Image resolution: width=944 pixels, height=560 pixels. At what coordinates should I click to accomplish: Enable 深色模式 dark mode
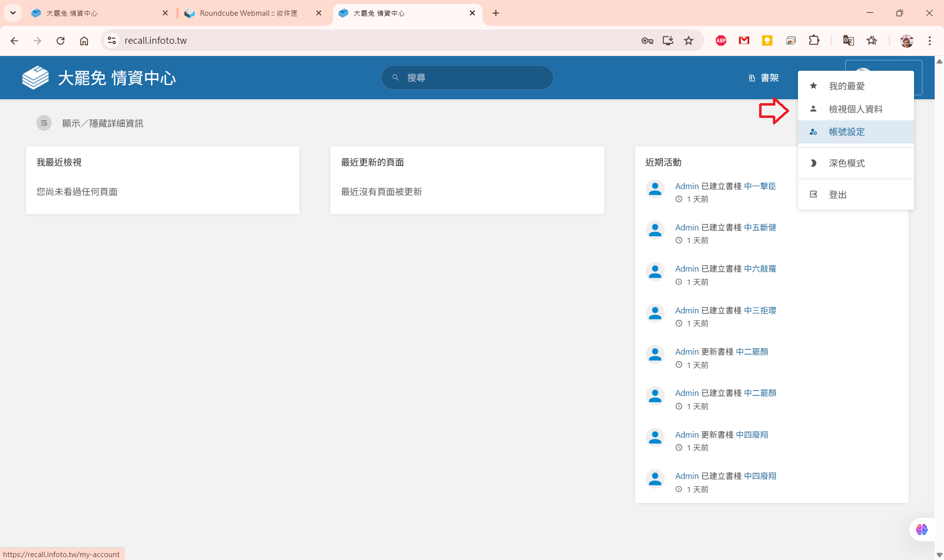coord(846,163)
